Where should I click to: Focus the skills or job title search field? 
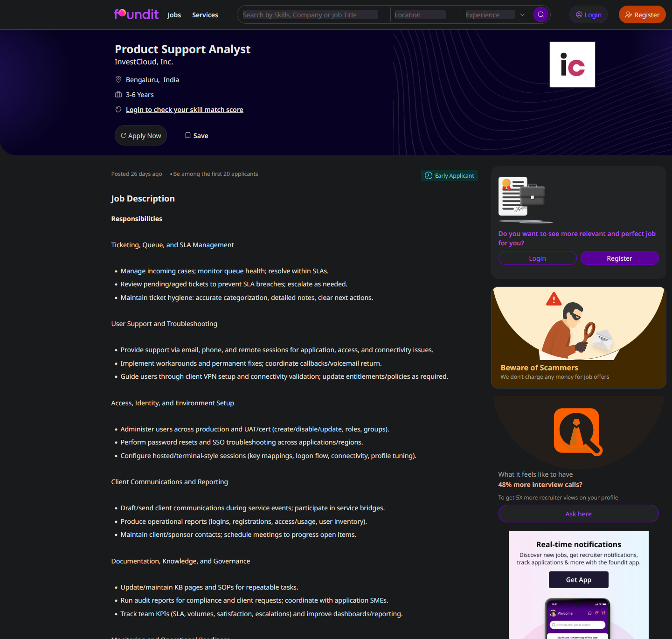(x=310, y=15)
